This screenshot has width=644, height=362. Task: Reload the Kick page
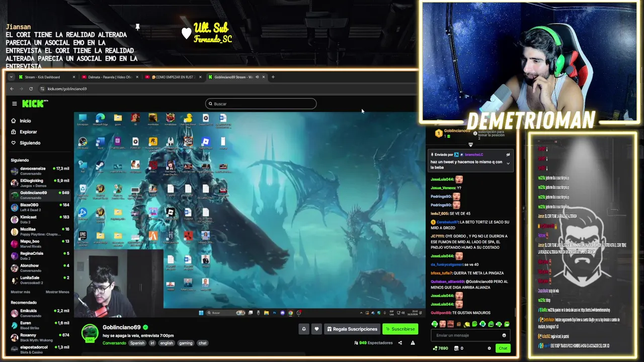(31, 88)
